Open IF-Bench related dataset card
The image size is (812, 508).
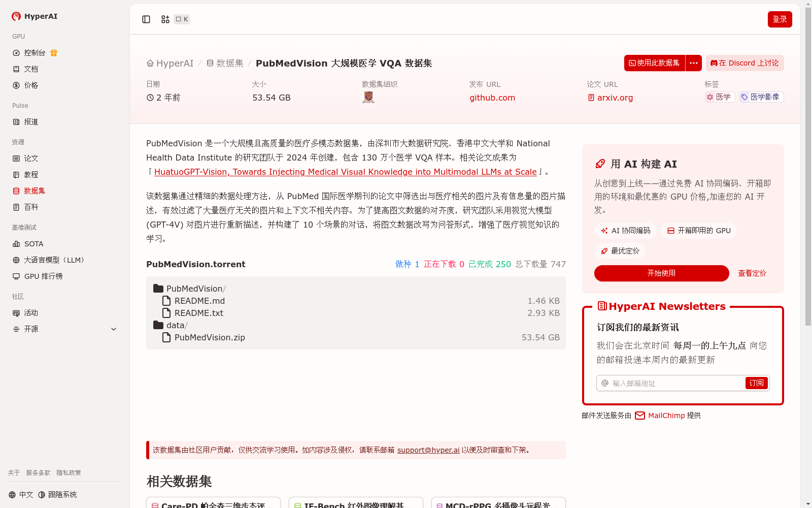tap(356, 502)
